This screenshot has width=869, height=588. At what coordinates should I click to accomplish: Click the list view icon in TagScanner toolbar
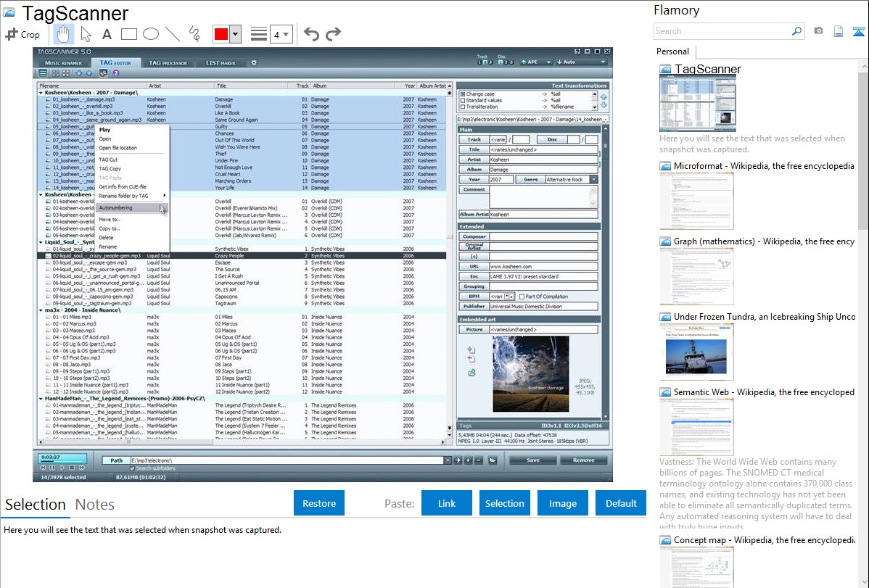click(43, 73)
